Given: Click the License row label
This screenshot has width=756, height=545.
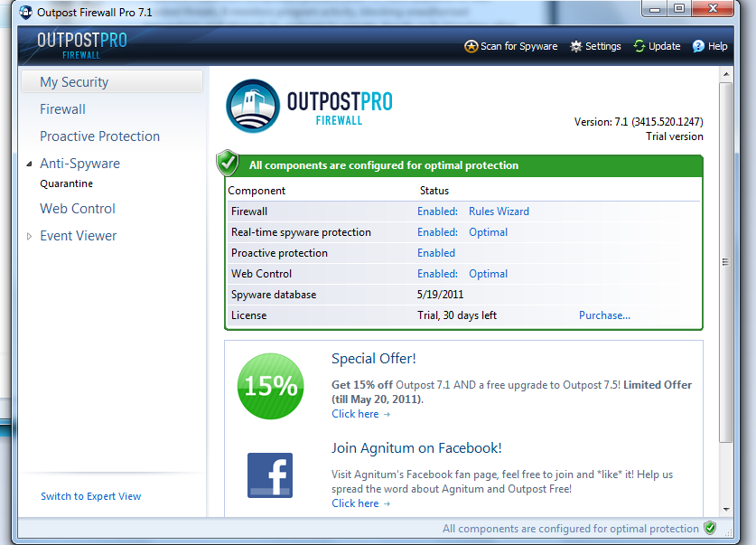Looking at the screenshot, I should coord(248,315).
